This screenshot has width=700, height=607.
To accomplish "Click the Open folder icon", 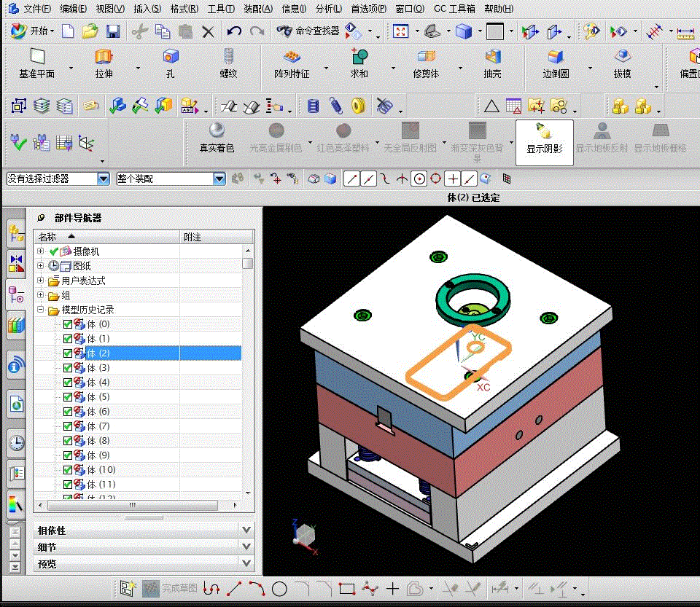I will tap(90, 31).
